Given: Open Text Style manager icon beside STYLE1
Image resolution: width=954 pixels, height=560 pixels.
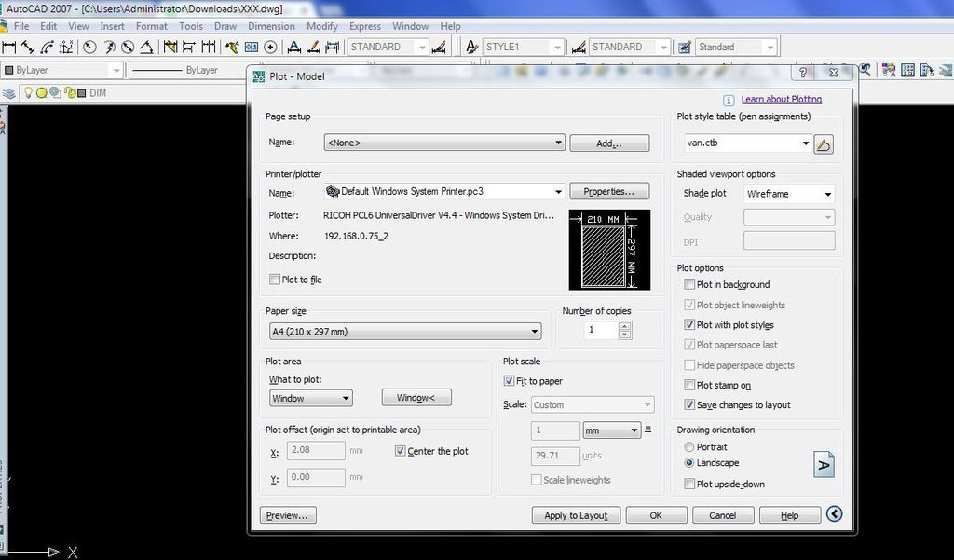Looking at the screenshot, I should (471, 47).
